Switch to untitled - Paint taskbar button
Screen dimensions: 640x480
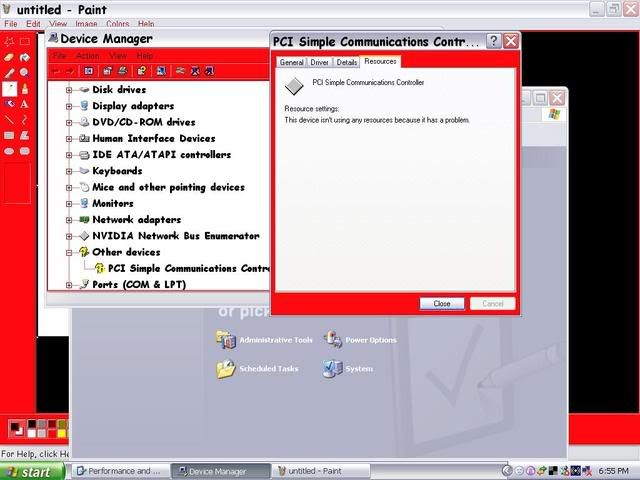tap(320, 471)
